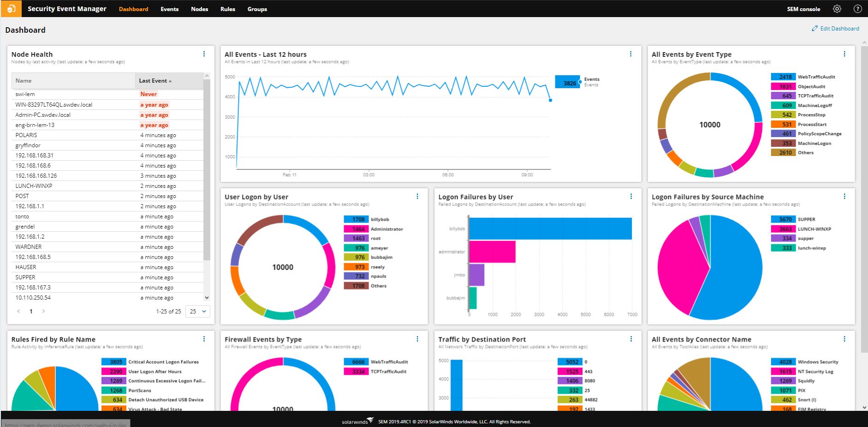The height and width of the screenshot is (427, 868).
Task: Click the MachineLogoff legend entry
Action: pyautogui.click(x=802, y=106)
